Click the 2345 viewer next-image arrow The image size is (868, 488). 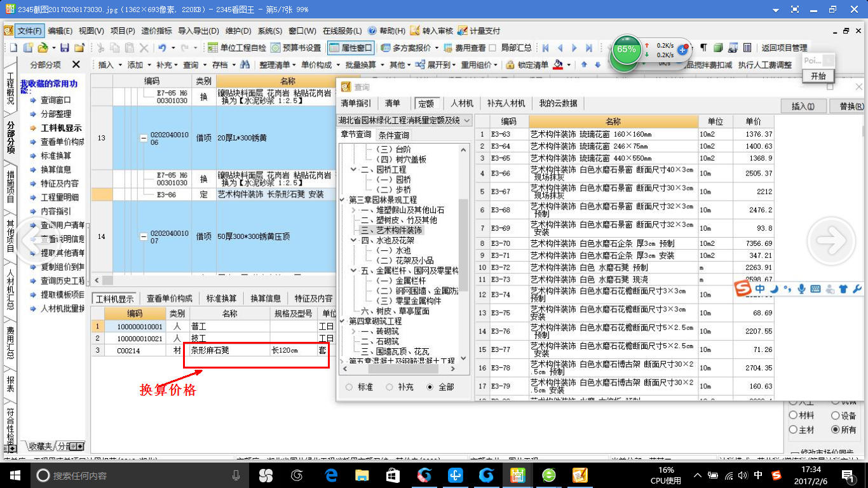click(831, 240)
